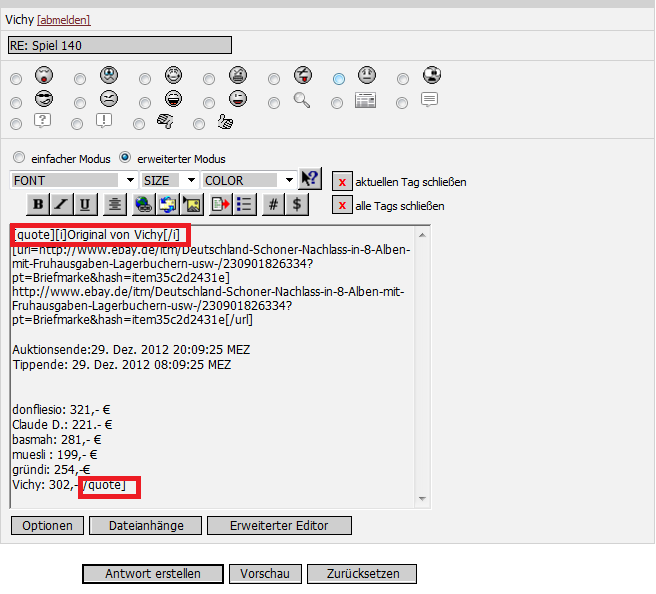This screenshot has height=594, width=656.
Task: Apply italic formatting to text
Action: (x=62, y=204)
